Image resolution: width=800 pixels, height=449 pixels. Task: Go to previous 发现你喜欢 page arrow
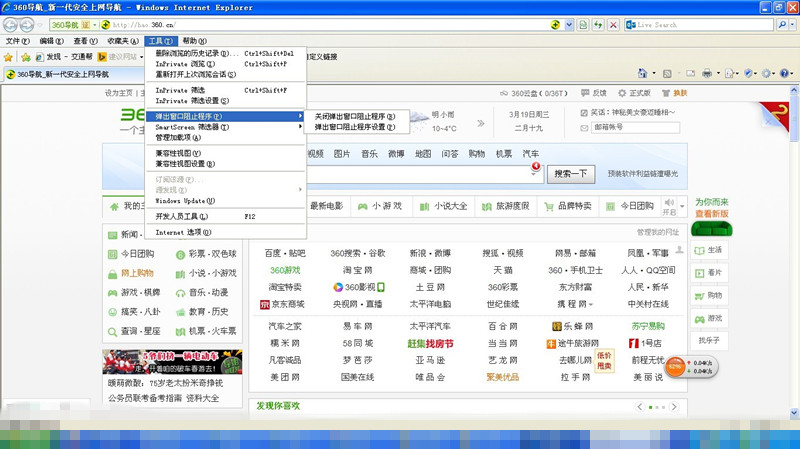coord(640,407)
